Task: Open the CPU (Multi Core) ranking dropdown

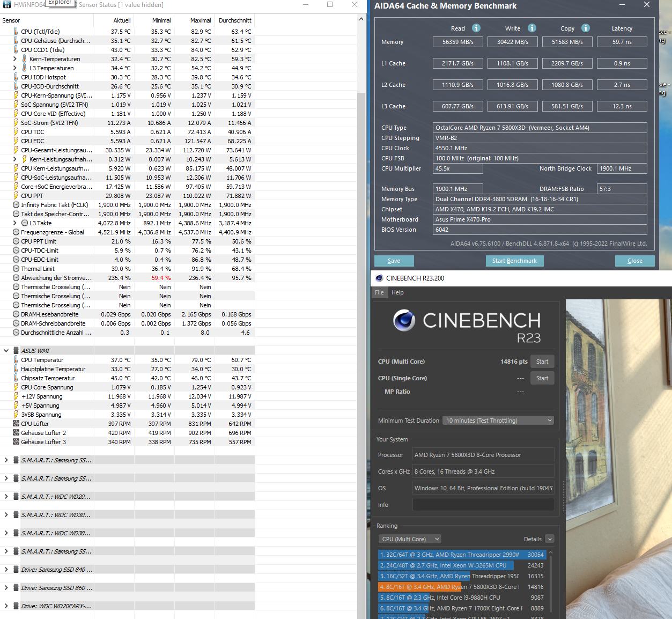Action: point(410,539)
